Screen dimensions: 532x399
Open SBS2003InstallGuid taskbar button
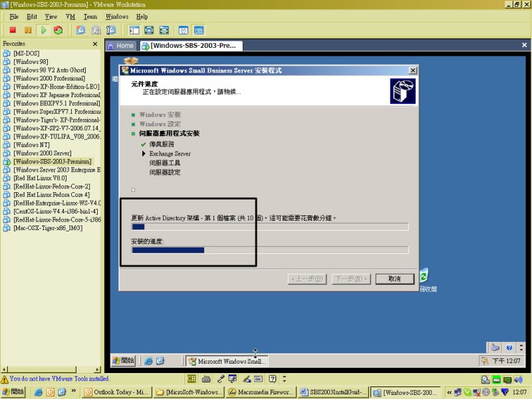[333, 392]
